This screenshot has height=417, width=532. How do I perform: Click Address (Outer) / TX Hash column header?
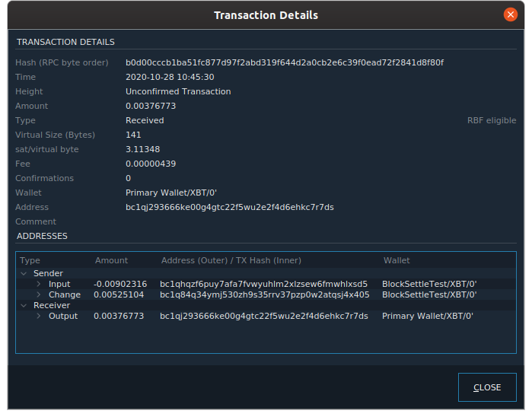(x=231, y=260)
